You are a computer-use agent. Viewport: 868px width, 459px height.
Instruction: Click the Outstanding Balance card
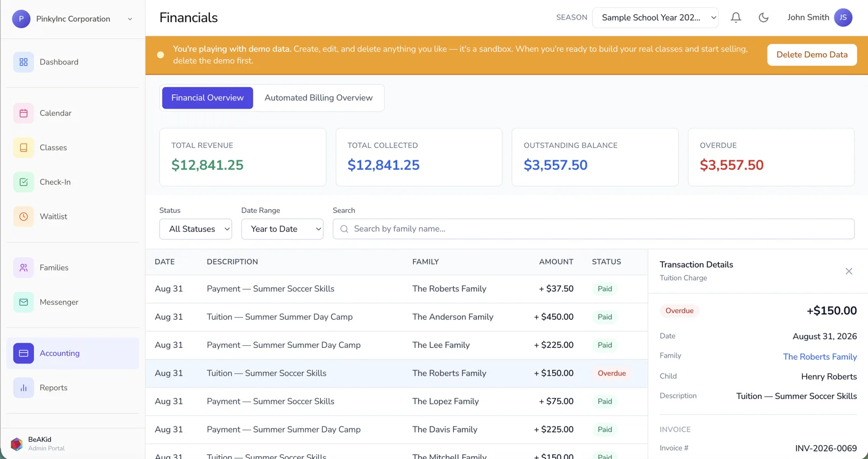(595, 157)
